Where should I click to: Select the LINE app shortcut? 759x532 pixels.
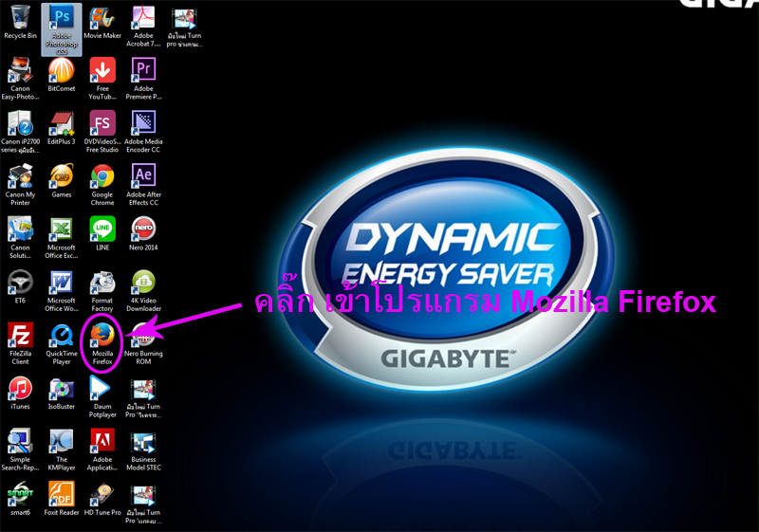(102, 229)
